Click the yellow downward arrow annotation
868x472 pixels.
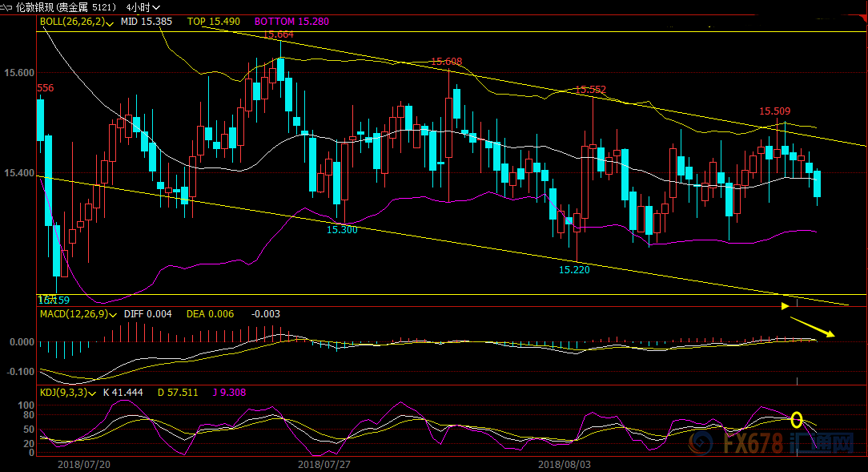[813, 327]
